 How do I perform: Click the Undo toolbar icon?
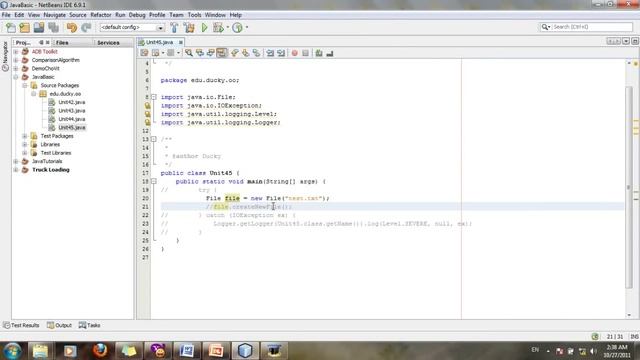tap(72, 27)
